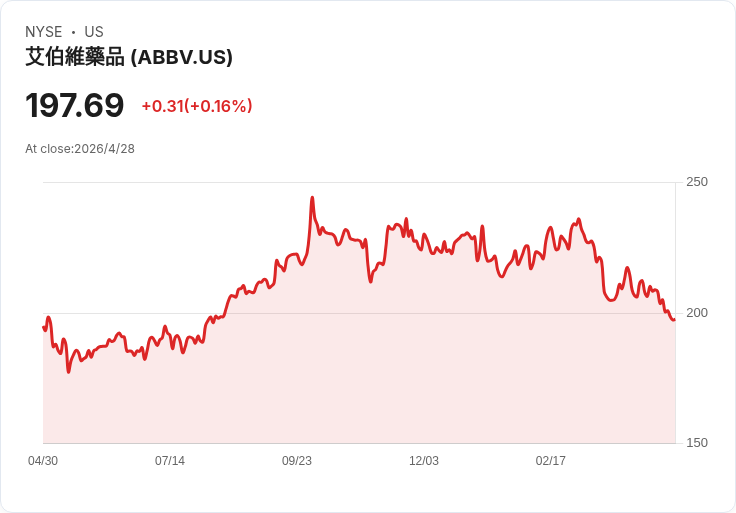Select the 02/17 date on x-axis
The width and height of the screenshot is (736, 513).
(x=551, y=461)
